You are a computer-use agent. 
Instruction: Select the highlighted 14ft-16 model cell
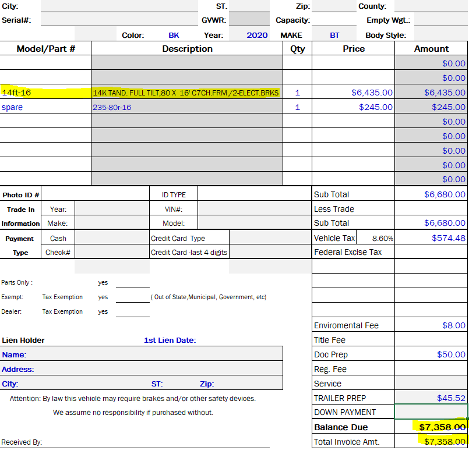[x=45, y=93]
